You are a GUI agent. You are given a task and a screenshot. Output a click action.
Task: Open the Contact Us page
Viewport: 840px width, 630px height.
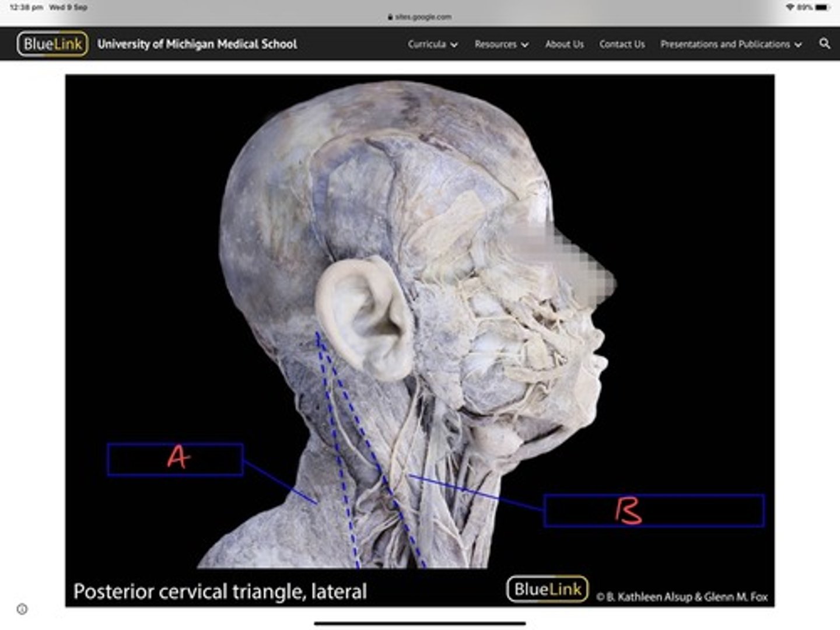click(x=622, y=44)
